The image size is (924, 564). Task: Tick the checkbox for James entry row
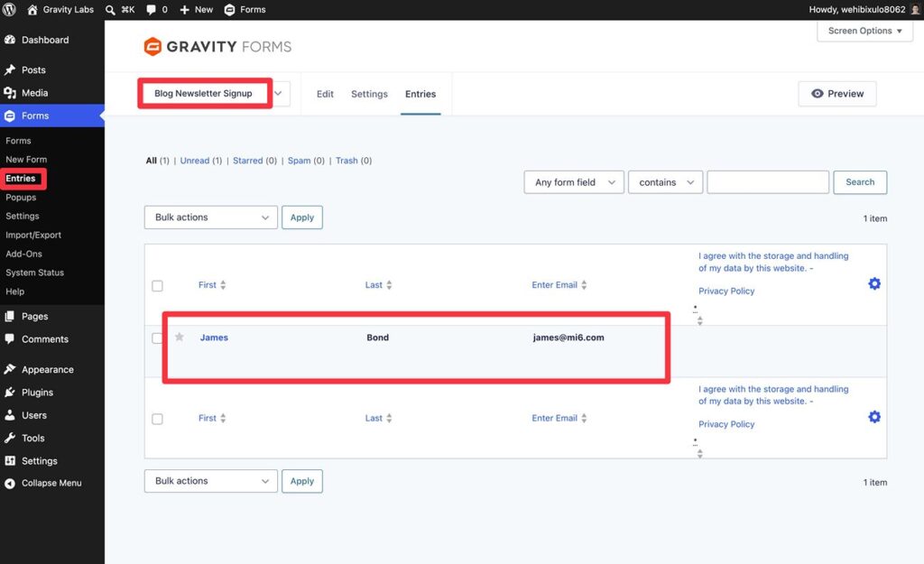(x=157, y=338)
